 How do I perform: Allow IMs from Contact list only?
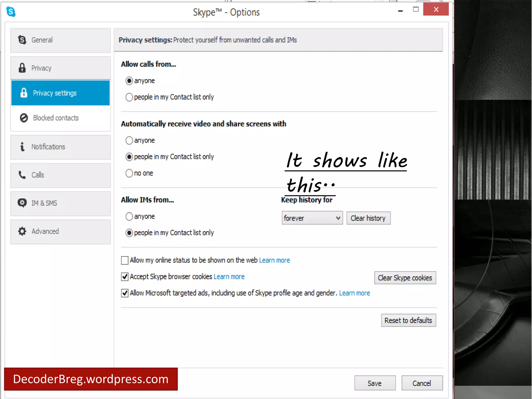tap(129, 233)
